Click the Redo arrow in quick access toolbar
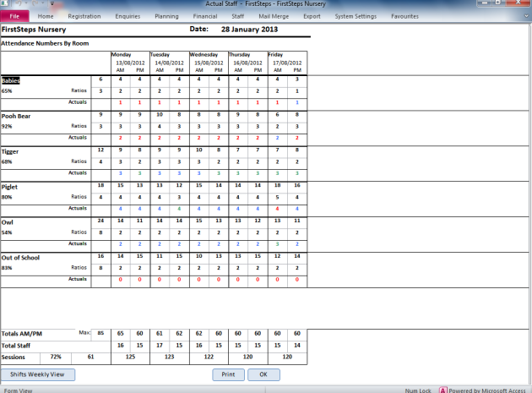 35,3
